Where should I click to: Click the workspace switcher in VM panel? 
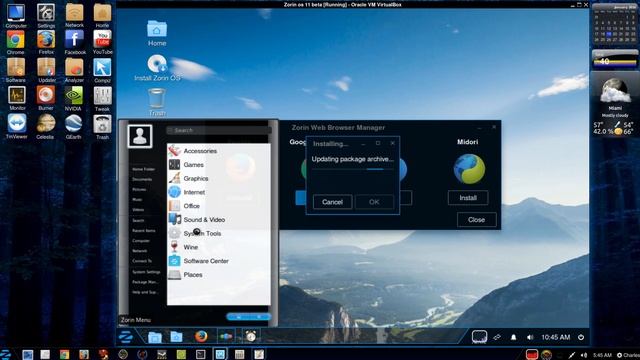[x=479, y=337]
